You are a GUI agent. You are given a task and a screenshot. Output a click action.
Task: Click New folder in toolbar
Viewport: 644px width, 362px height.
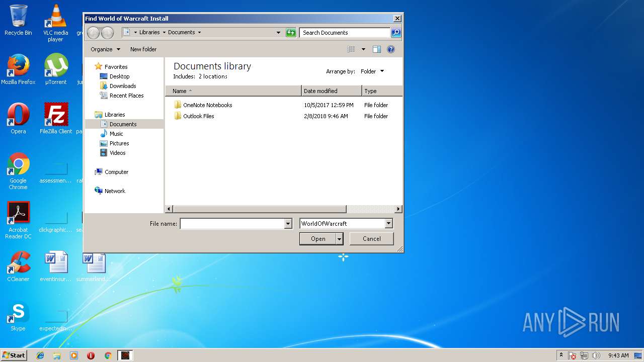(x=143, y=49)
